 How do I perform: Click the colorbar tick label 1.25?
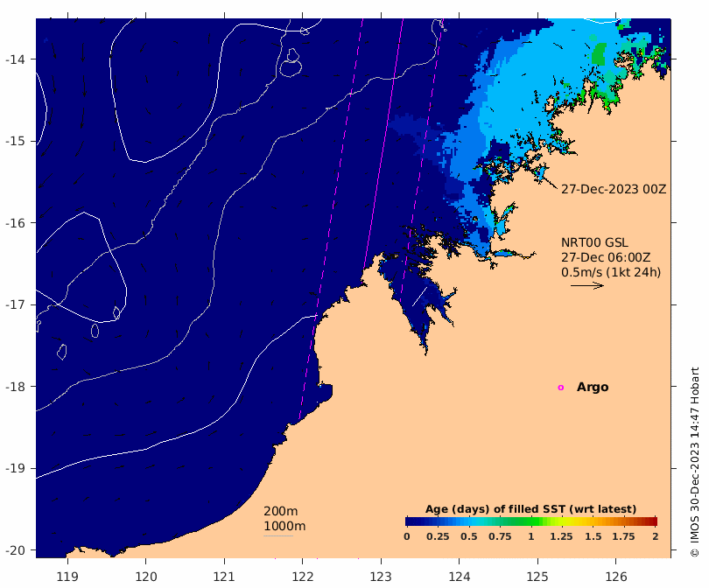tap(561, 536)
